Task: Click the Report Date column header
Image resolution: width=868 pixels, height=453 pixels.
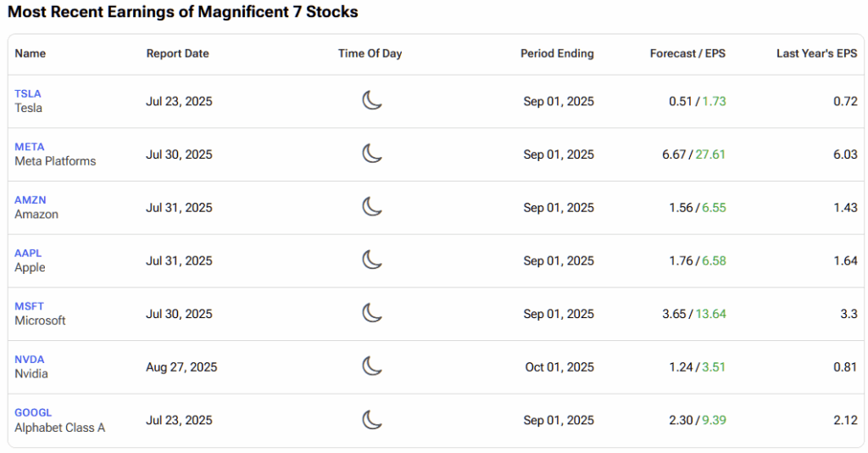Action: coord(177,53)
